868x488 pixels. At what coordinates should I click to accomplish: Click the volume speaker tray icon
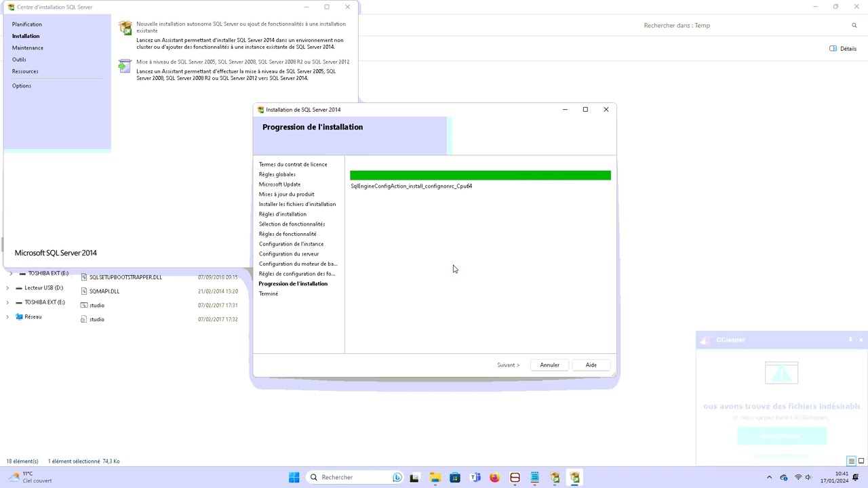point(808,478)
